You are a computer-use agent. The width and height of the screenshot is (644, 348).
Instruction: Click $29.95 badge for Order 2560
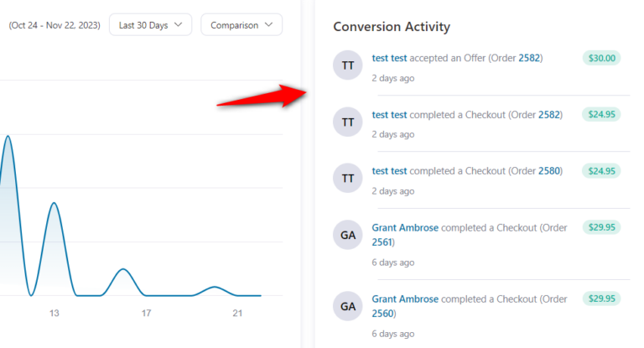[x=600, y=298]
